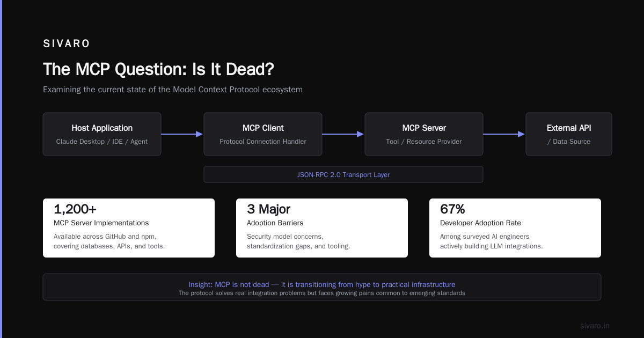Image resolution: width=644 pixels, height=338 pixels.
Task: Click the arrow pointing to External API
Action: click(x=504, y=134)
